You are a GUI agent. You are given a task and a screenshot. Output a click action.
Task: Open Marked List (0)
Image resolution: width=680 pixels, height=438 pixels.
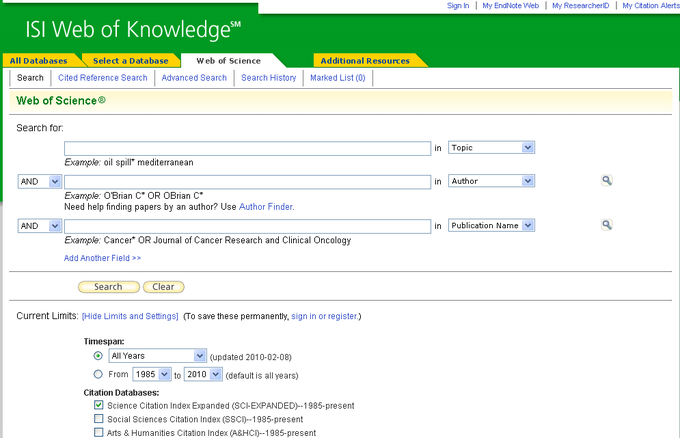pyautogui.click(x=338, y=78)
